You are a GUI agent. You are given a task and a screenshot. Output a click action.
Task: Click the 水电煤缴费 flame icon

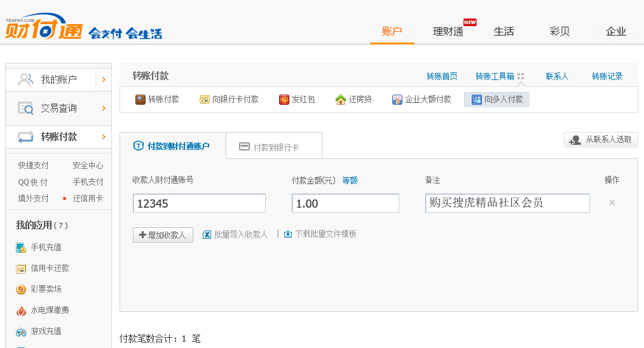pyautogui.click(x=21, y=311)
